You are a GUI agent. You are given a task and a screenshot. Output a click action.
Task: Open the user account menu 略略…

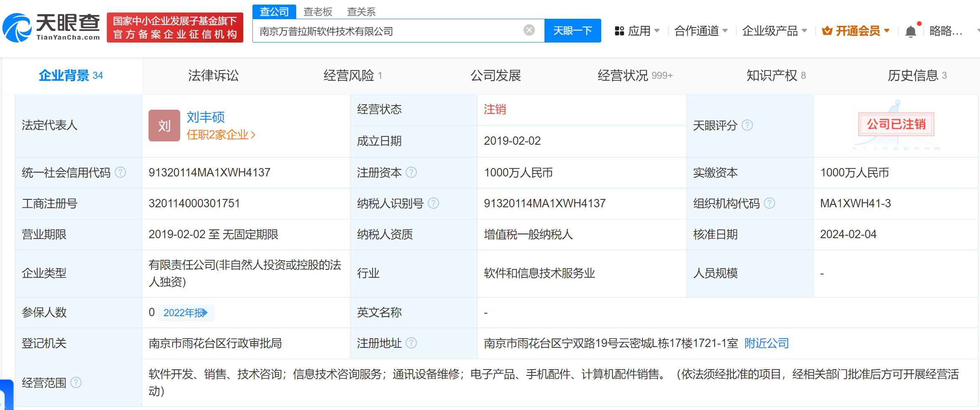pos(946,31)
